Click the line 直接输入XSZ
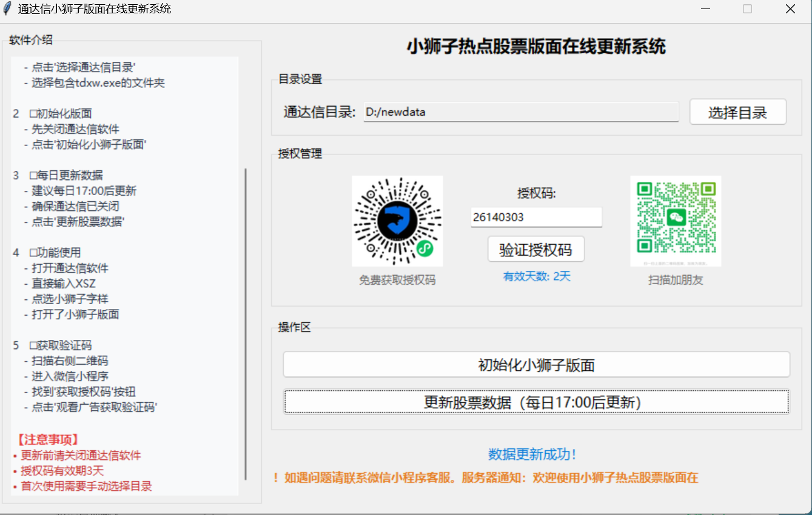The height and width of the screenshot is (515, 812). click(x=59, y=284)
